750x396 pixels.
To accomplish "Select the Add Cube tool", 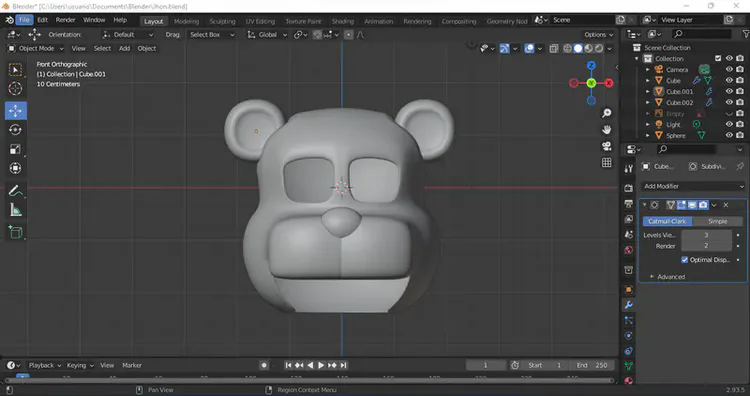I will [x=15, y=232].
